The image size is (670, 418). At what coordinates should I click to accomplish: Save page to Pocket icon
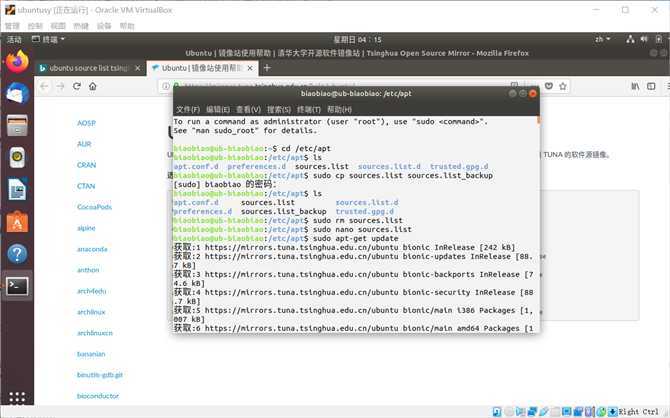tap(549, 86)
